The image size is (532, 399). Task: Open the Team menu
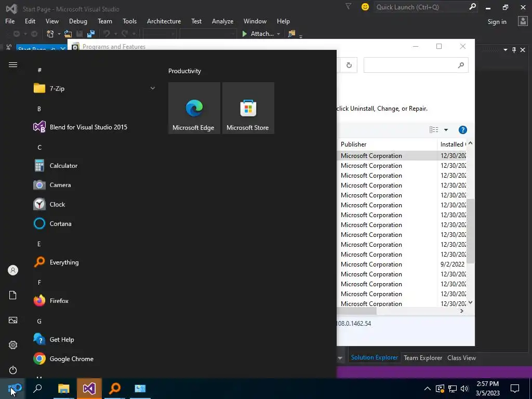tap(105, 21)
